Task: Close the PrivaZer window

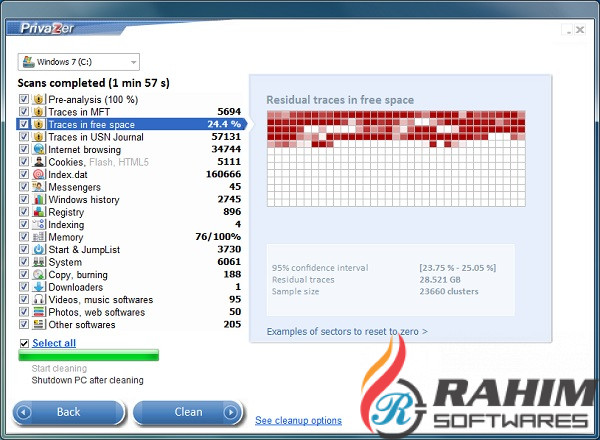Action: (580, 29)
